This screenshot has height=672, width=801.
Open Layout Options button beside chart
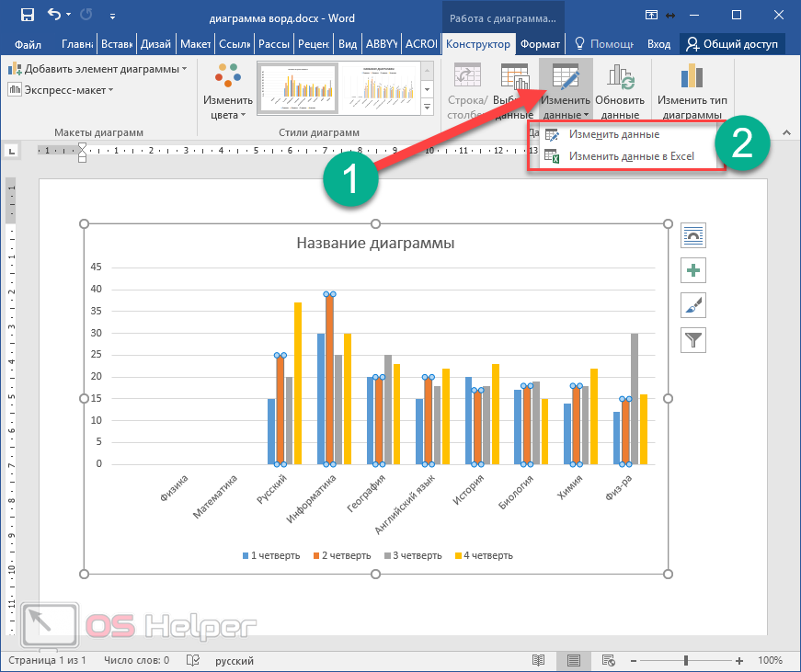pos(692,235)
